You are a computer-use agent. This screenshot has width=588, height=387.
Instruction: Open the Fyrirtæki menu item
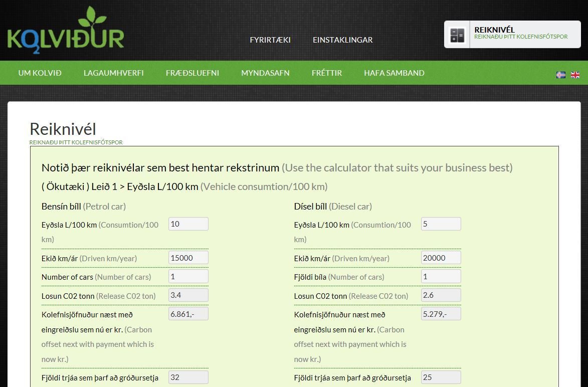(270, 40)
